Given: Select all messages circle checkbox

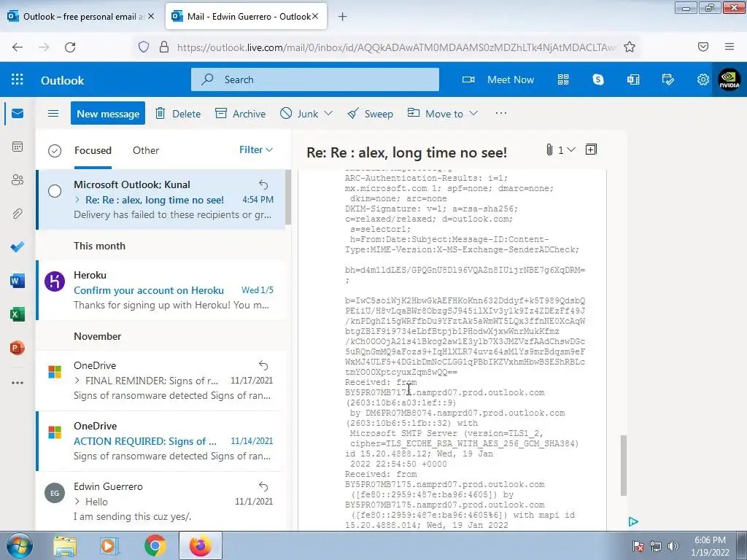Looking at the screenshot, I should 55,151.
